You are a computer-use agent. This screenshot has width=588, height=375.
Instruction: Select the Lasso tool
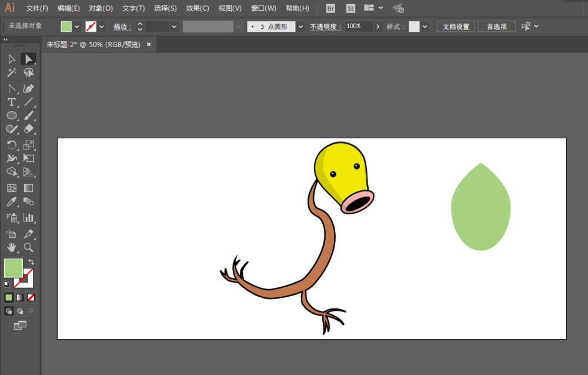coord(28,73)
